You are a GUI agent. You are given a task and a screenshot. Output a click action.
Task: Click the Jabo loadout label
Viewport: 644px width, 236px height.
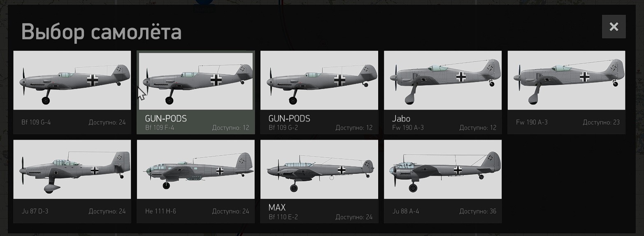coord(401,119)
